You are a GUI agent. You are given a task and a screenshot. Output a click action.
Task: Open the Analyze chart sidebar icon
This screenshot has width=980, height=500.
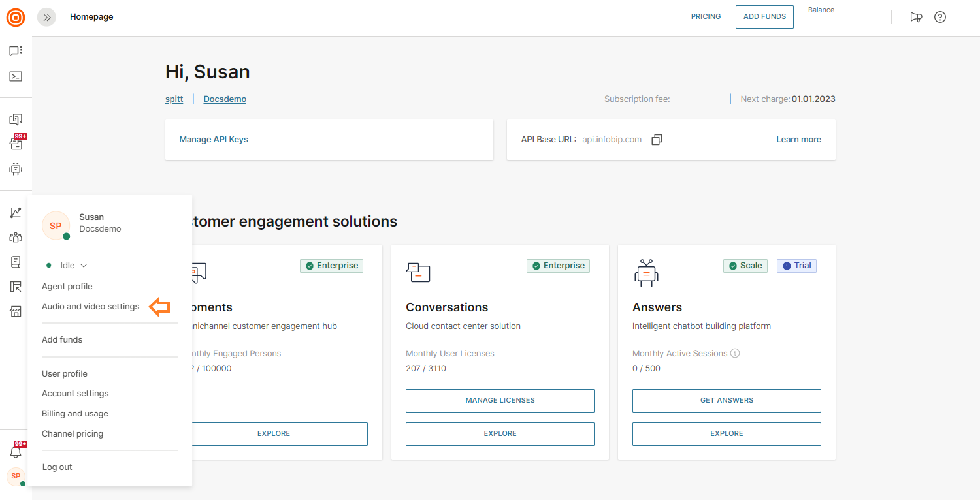16,213
